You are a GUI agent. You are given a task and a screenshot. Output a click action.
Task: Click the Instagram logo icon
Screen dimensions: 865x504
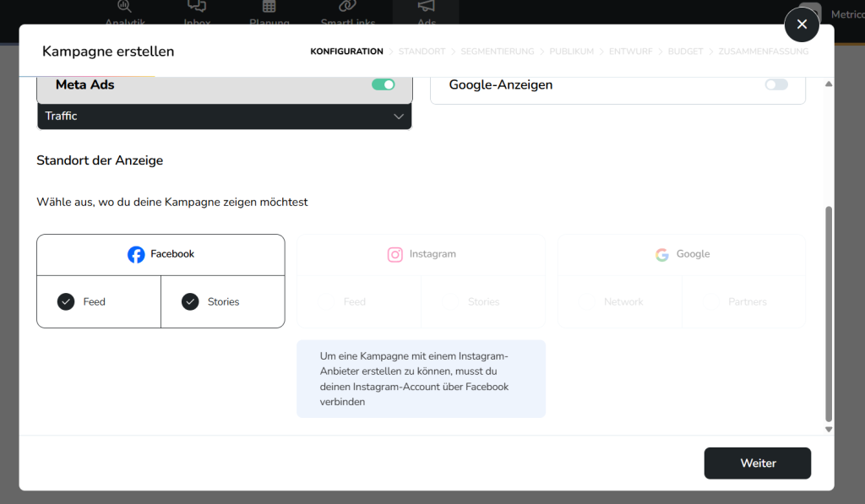pyautogui.click(x=395, y=254)
